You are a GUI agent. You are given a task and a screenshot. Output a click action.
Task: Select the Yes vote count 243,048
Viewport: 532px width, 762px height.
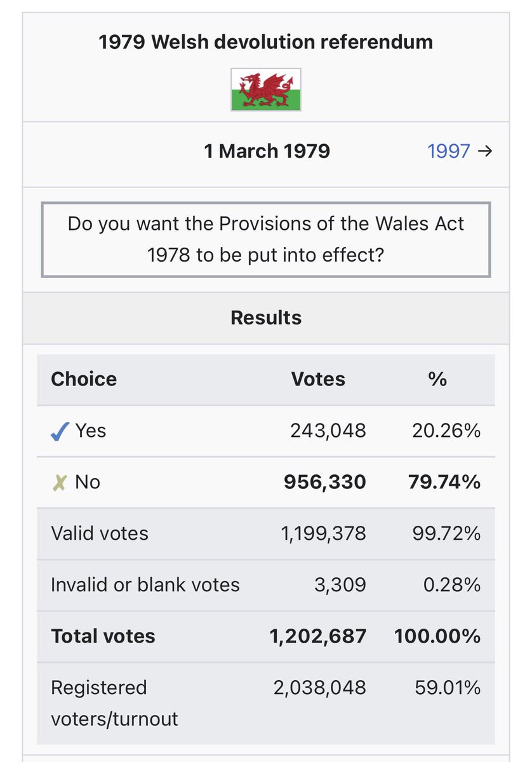328,431
